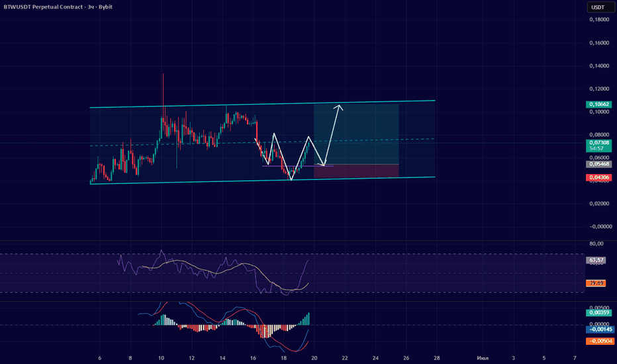Select the 63,57 RSI value label

point(596,260)
